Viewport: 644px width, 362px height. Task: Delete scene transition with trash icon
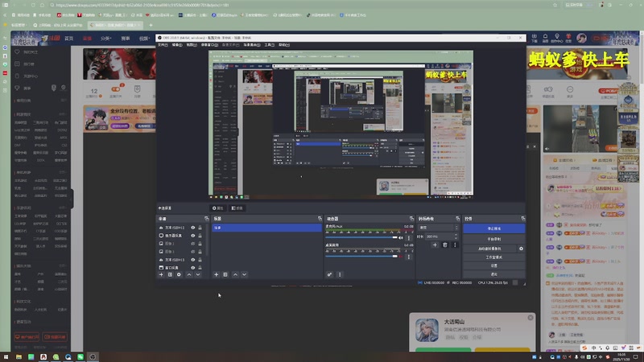point(444,245)
